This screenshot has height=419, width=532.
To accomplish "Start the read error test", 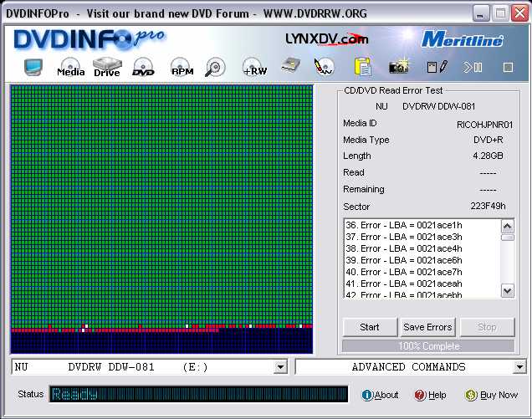I will 370,327.
